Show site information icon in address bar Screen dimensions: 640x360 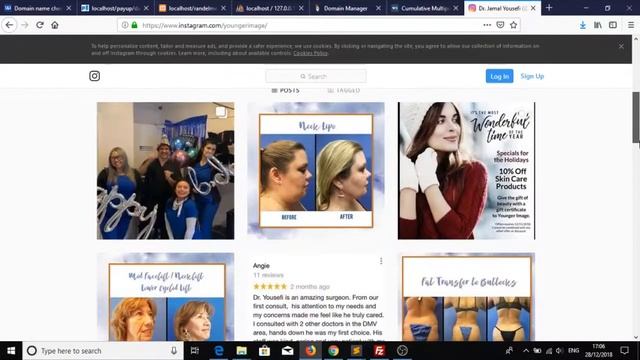coord(125,25)
